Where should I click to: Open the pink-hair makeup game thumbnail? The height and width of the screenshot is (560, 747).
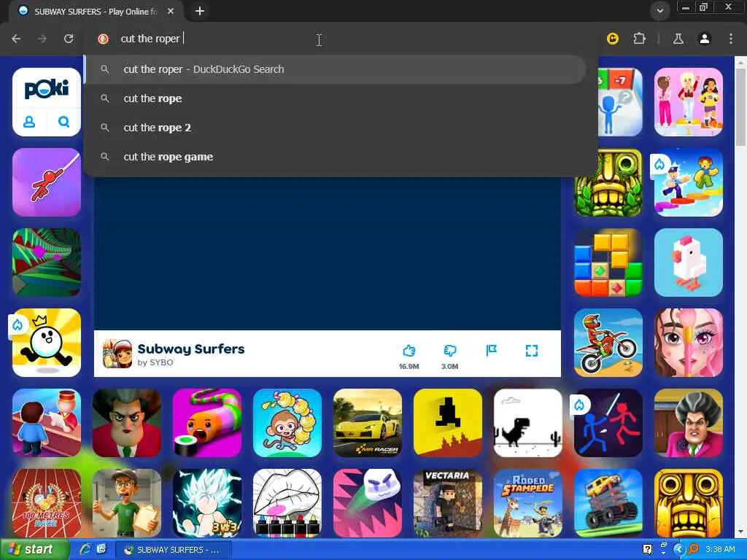689,343
